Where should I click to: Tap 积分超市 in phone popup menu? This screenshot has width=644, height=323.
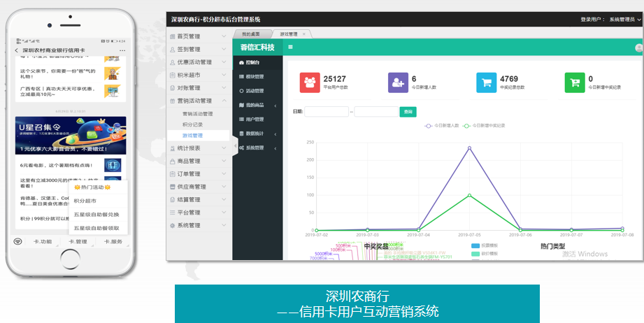tap(85, 201)
